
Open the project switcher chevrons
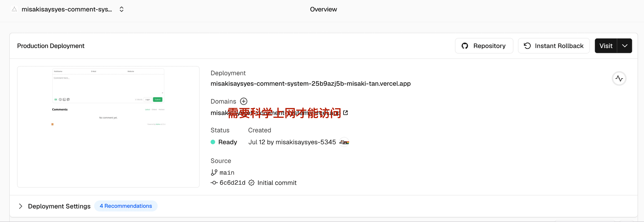pyautogui.click(x=122, y=9)
